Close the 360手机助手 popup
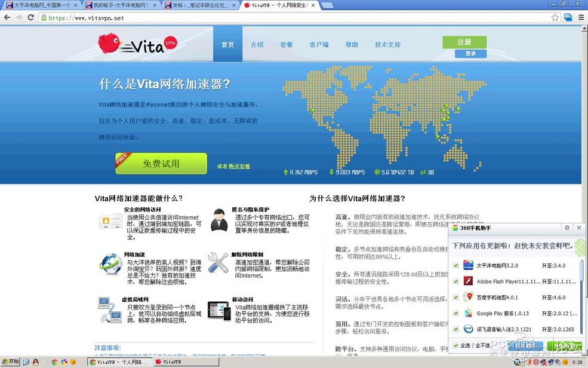 579,228
